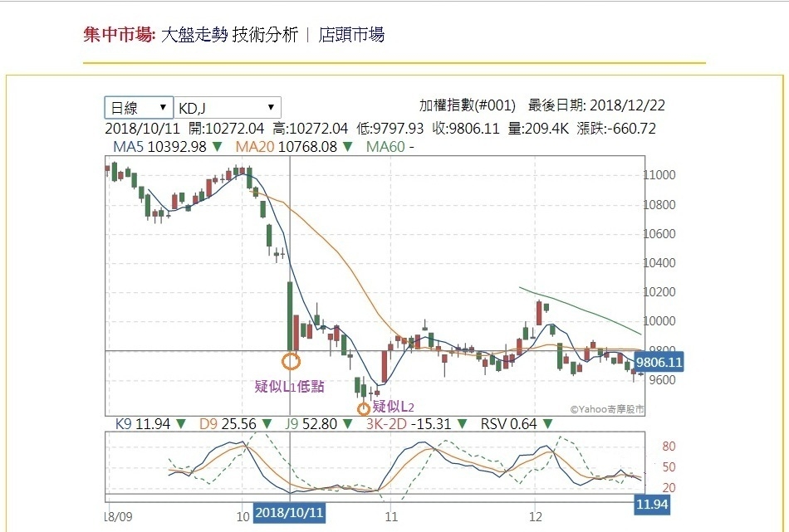Image resolution: width=789 pixels, height=532 pixels.
Task: Click the 大盤走勢 link
Action: pyautogui.click(x=194, y=35)
